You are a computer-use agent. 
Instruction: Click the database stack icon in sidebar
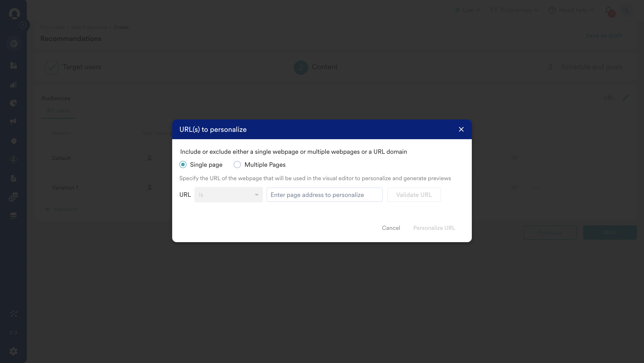pos(13,215)
